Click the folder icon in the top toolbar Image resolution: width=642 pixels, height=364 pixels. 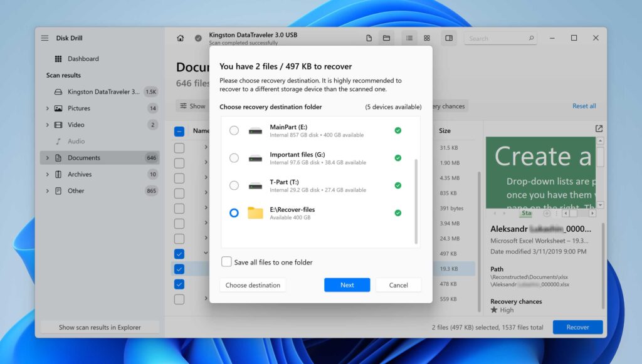(386, 38)
